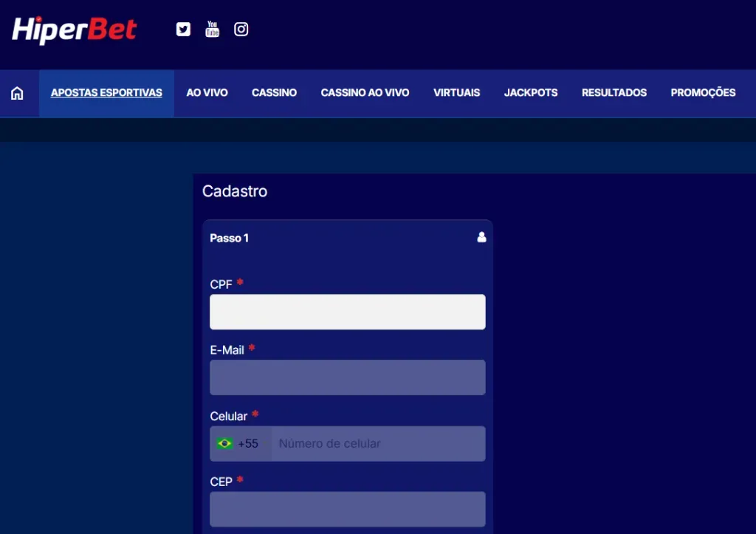Click the user icon in Passo 1 header
Viewport: 756px width, 534px height.
[481, 238]
